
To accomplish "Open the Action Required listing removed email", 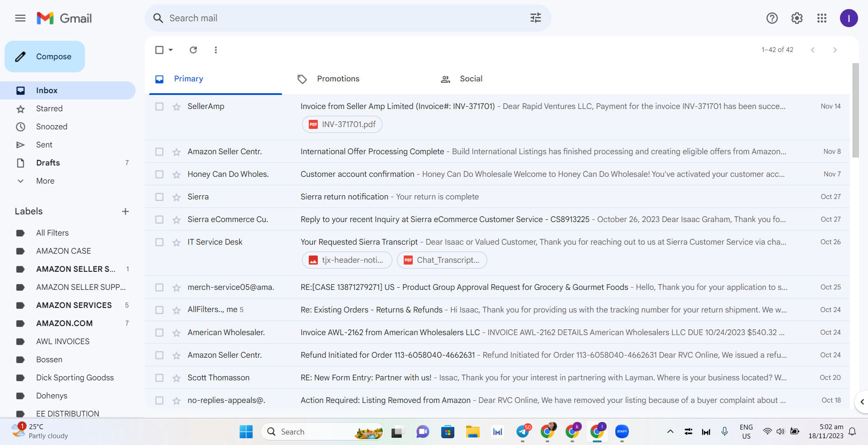I will coord(497,400).
